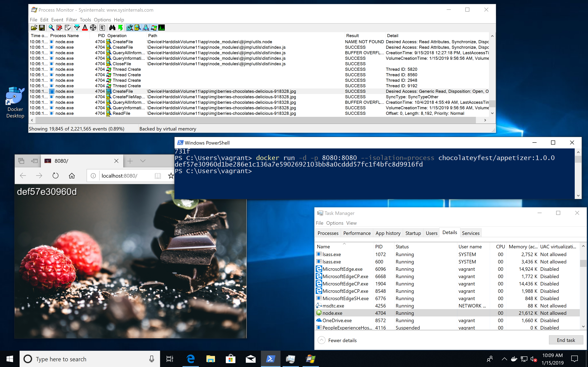The width and height of the screenshot is (588, 367).
Task: Click the file system activity icon in Process Monitor
Action: tap(137, 28)
